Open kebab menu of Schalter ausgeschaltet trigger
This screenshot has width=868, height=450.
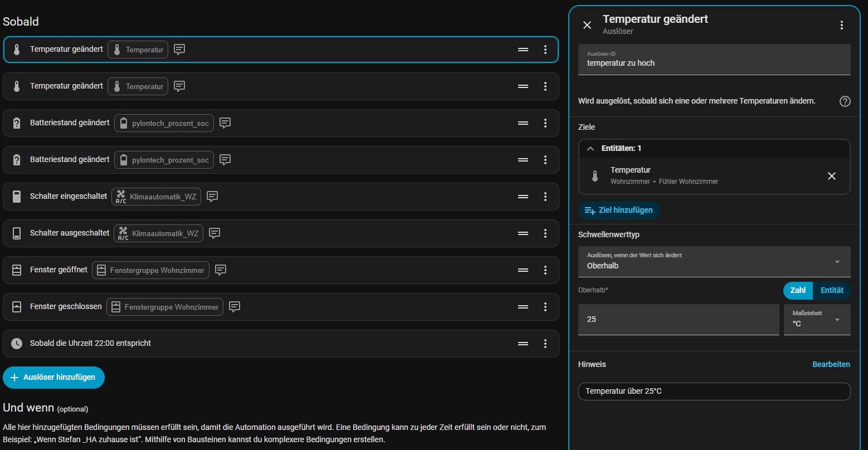[x=545, y=233]
